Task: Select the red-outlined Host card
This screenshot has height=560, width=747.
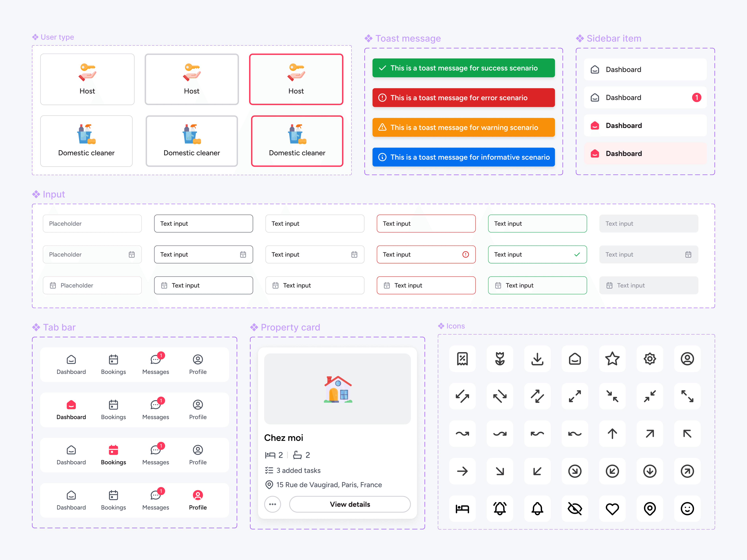Action: [x=296, y=79]
